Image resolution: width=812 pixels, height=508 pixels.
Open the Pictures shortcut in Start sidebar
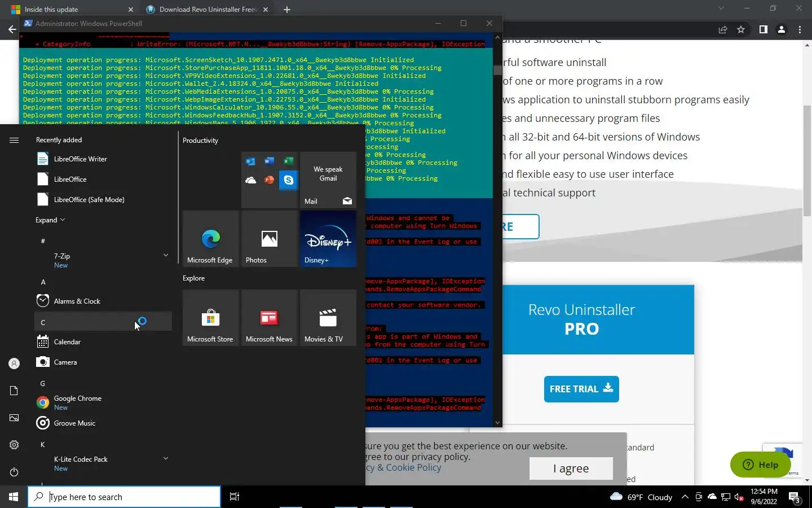pos(14,418)
